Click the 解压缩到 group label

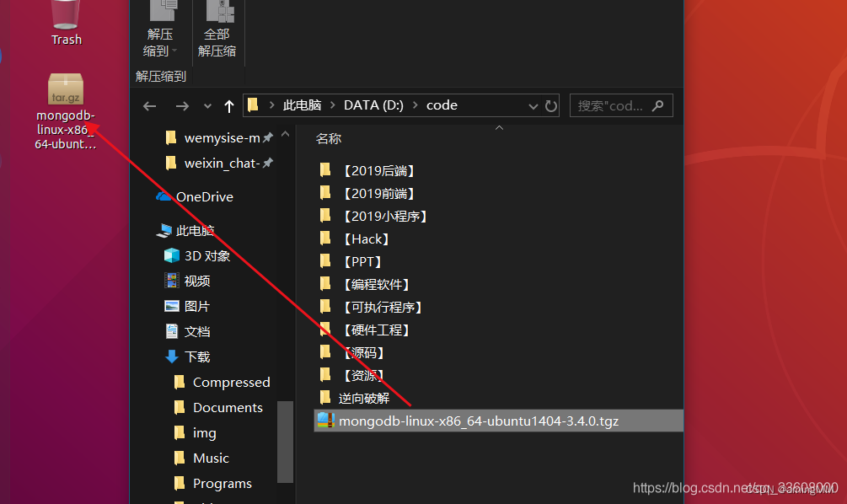(x=160, y=76)
